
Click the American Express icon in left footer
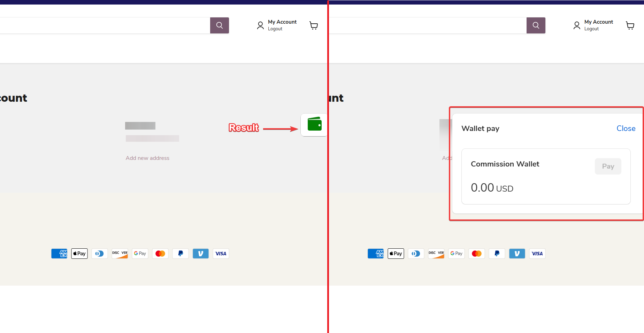click(59, 254)
